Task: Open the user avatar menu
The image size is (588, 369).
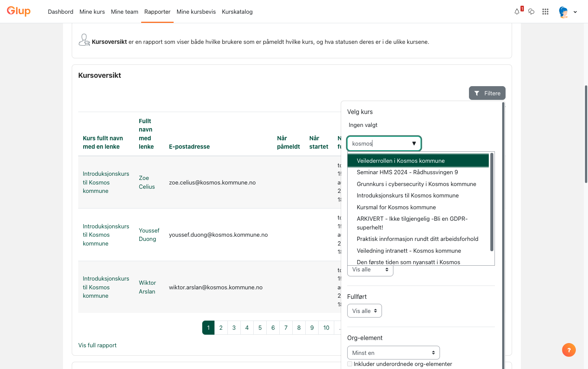Action: tap(567, 12)
